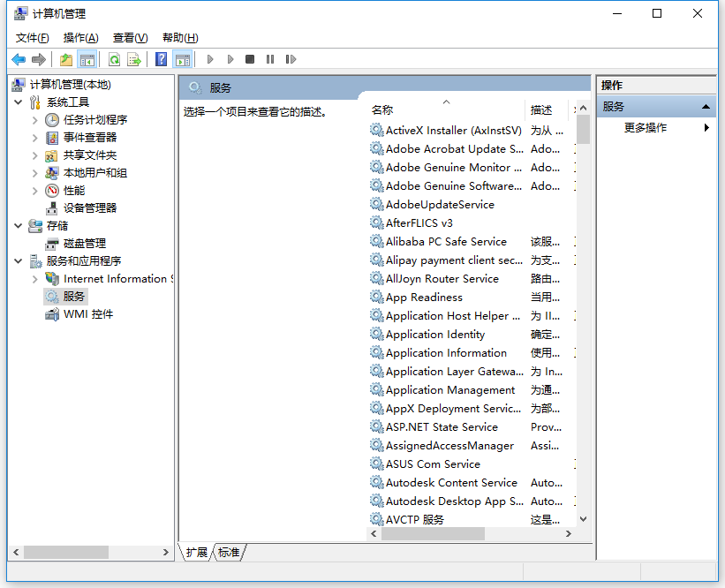Image resolution: width=725 pixels, height=588 pixels.
Task: Select 共享文件夹 tree node
Action: [90, 155]
